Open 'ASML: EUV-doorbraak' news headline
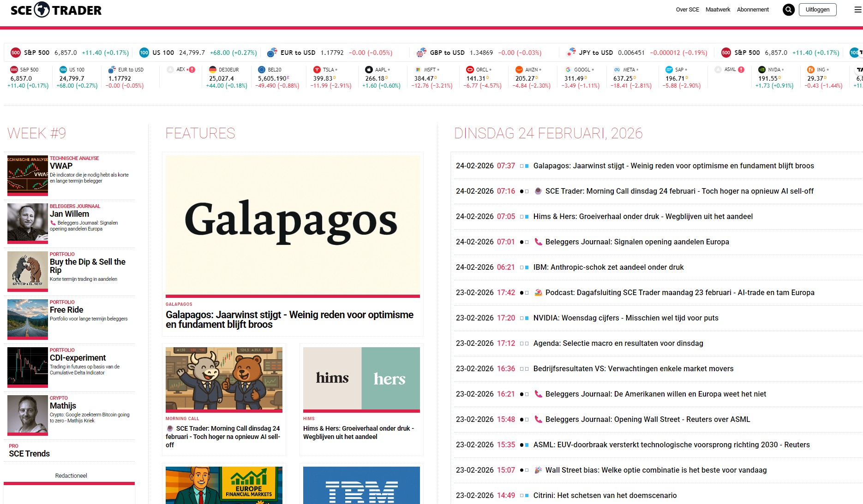Screen dimensions: 863x504 [671, 445]
